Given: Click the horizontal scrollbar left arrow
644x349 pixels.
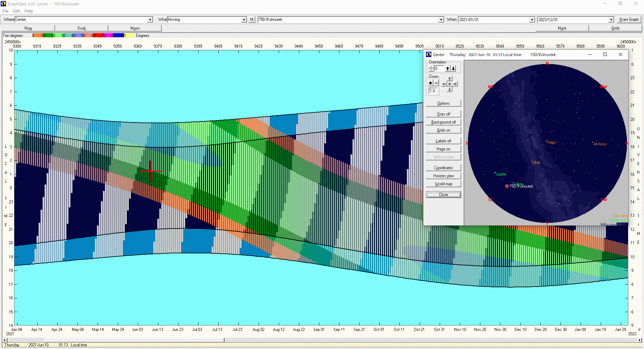Looking at the screenshot, I should tap(5, 340).
